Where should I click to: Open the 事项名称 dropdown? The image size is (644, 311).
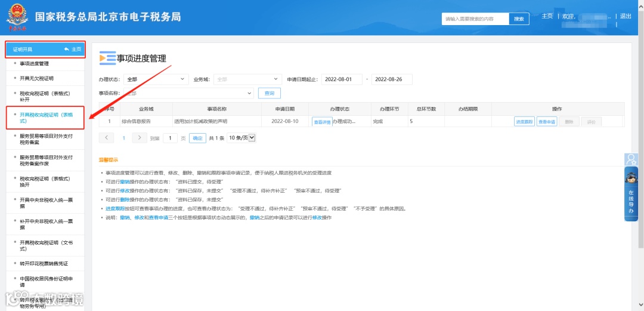point(188,93)
